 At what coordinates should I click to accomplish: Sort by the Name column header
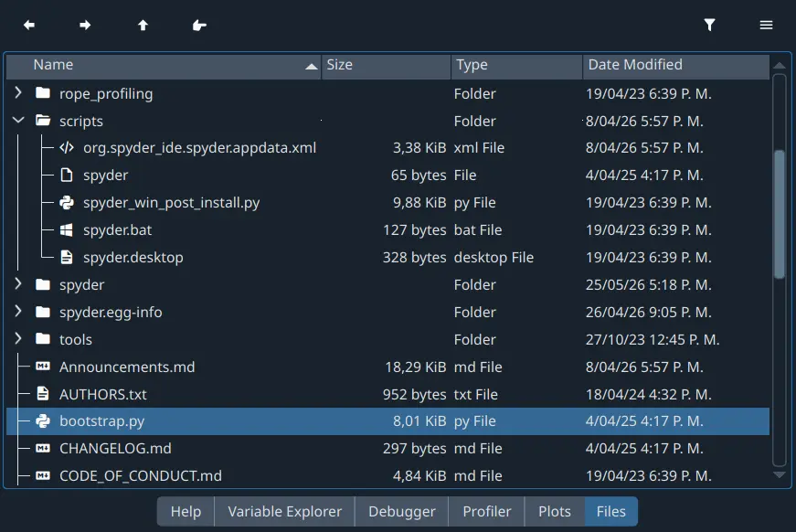coord(164,66)
